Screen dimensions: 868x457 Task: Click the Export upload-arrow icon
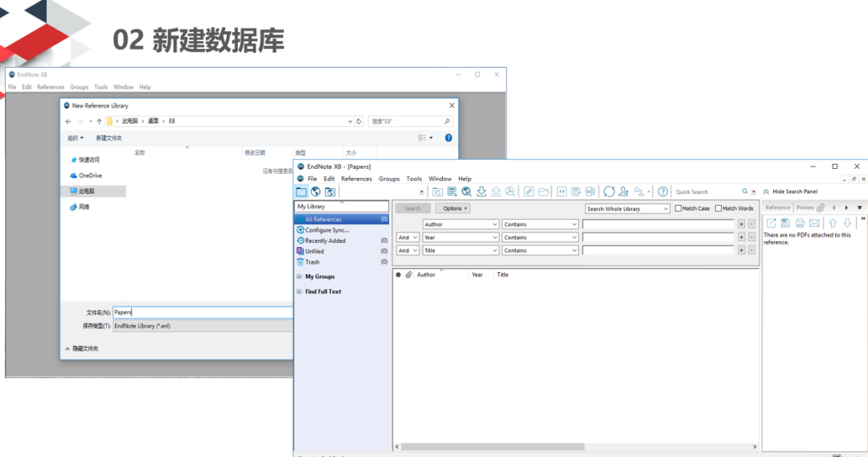point(495,191)
